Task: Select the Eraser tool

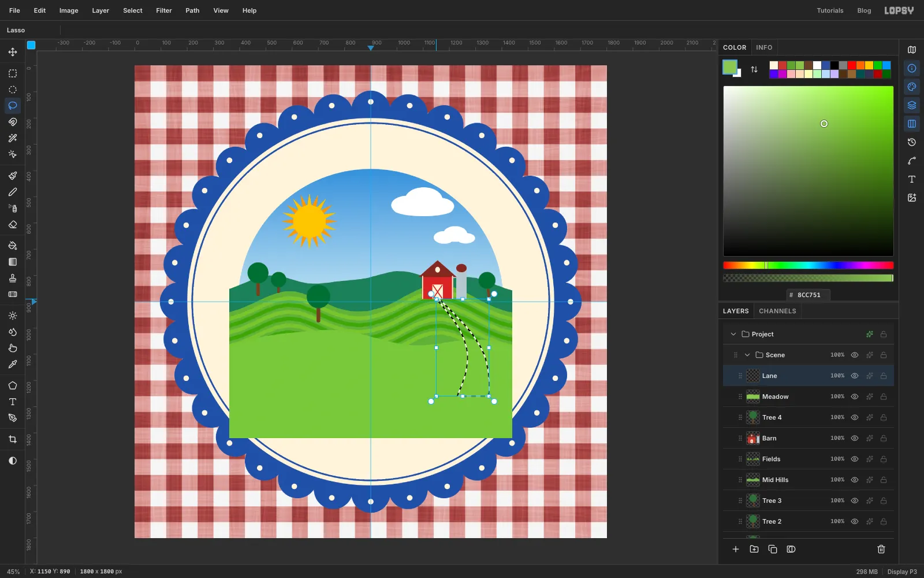Action: [x=13, y=224]
